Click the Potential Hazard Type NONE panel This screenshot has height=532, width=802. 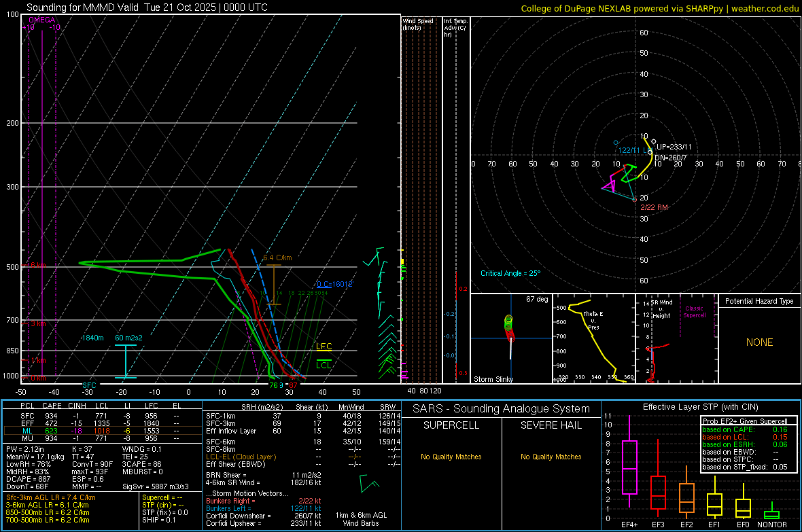(x=759, y=342)
